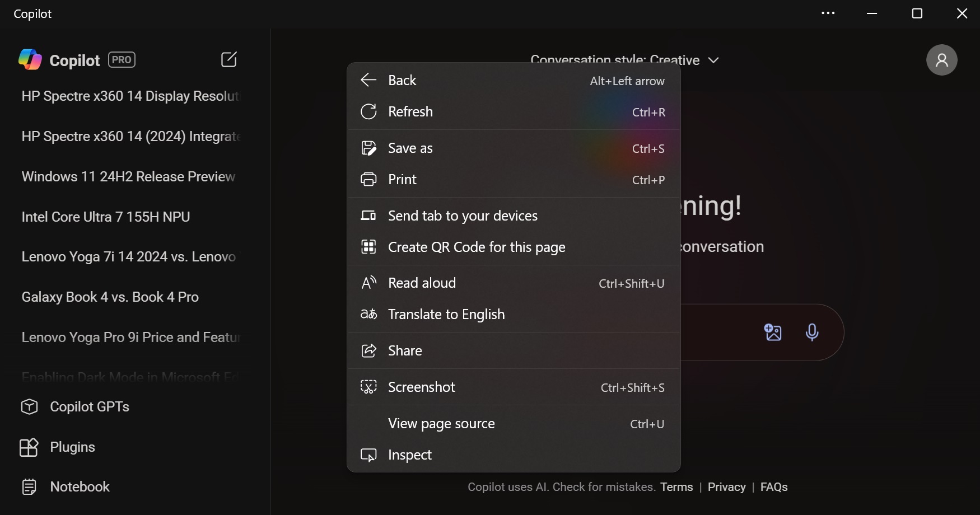Choose Read aloud from the menu
This screenshot has width=980, height=515.
422,283
